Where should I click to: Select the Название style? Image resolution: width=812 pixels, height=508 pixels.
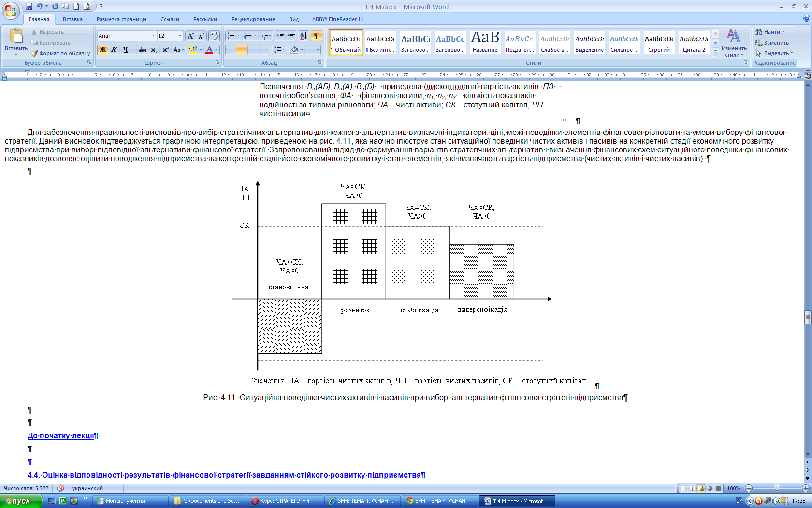(x=485, y=43)
